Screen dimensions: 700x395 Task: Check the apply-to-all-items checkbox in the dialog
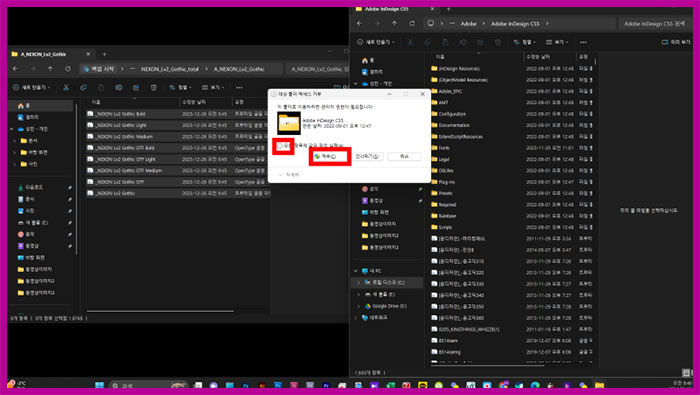[280, 146]
